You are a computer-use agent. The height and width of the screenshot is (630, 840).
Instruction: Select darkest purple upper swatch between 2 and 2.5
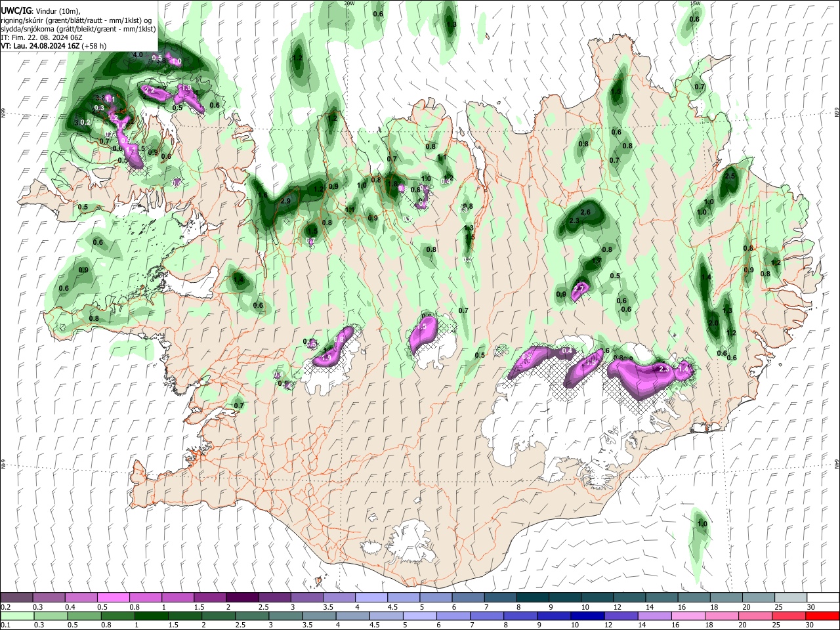tap(242, 598)
